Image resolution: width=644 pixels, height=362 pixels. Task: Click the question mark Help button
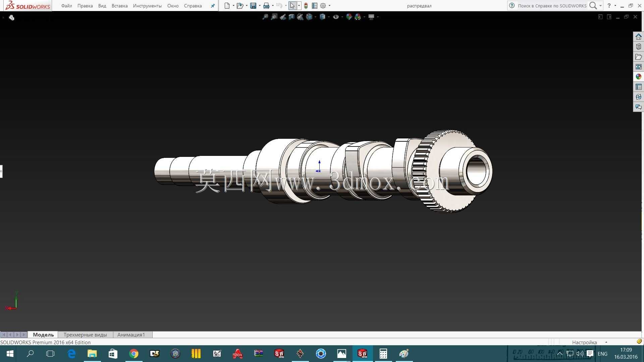[609, 6]
